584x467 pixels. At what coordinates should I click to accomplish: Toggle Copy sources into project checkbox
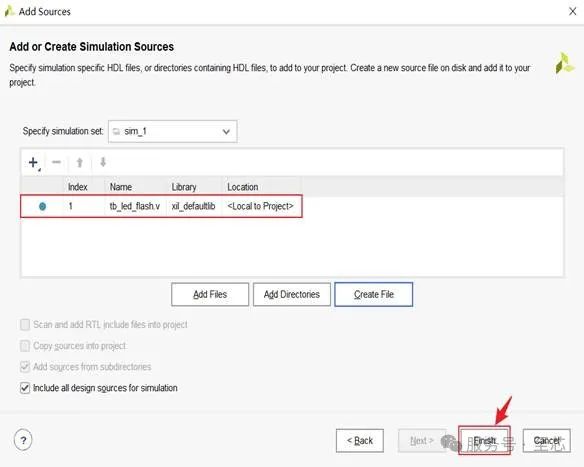pos(25,346)
